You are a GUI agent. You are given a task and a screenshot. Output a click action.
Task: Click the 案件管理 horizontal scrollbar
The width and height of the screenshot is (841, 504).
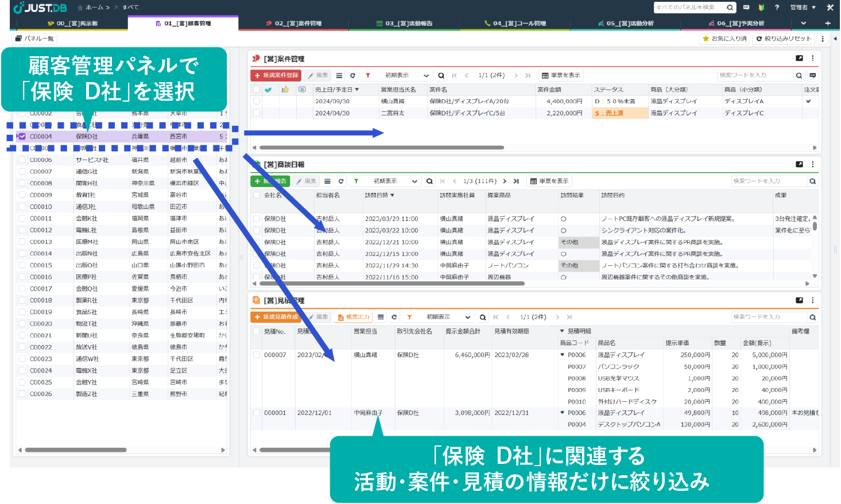pos(382,148)
